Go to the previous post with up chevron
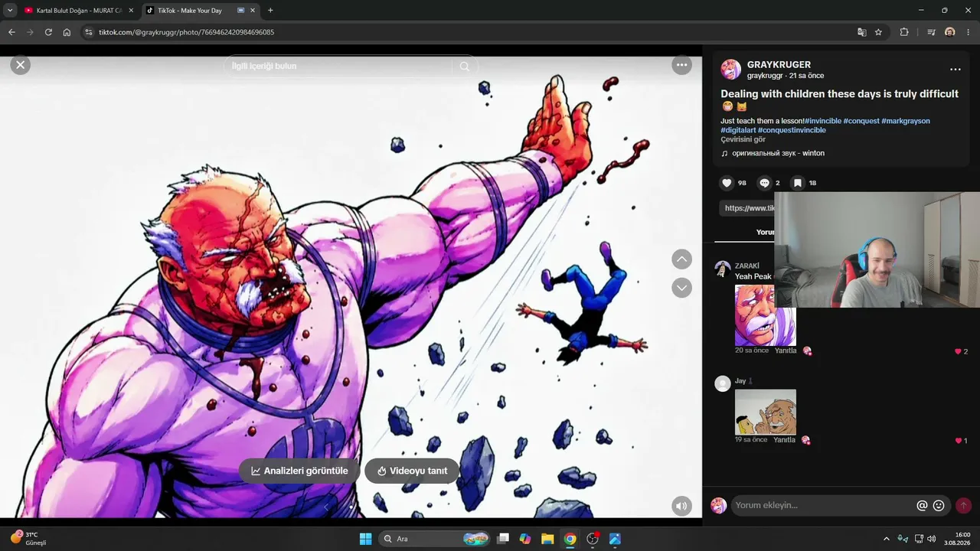This screenshot has height=551, width=980. point(681,259)
